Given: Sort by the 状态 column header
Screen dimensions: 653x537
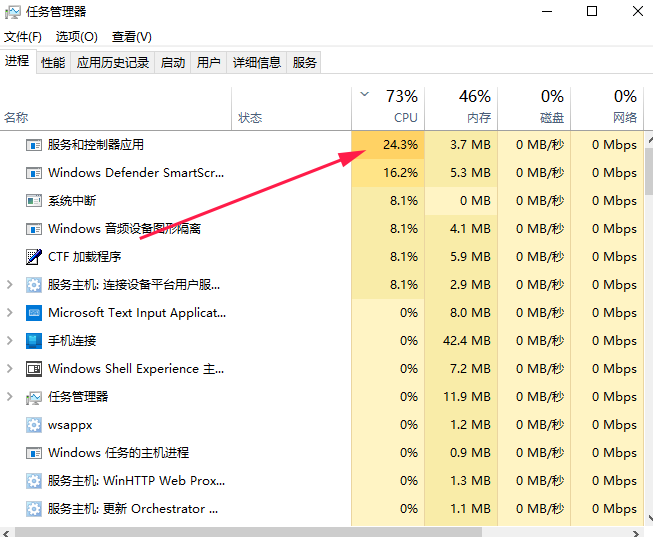Looking at the screenshot, I should 291,109.
